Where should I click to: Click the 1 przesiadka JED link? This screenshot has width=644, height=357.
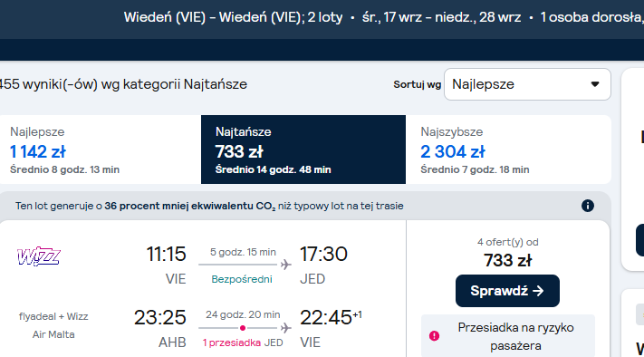(243, 343)
